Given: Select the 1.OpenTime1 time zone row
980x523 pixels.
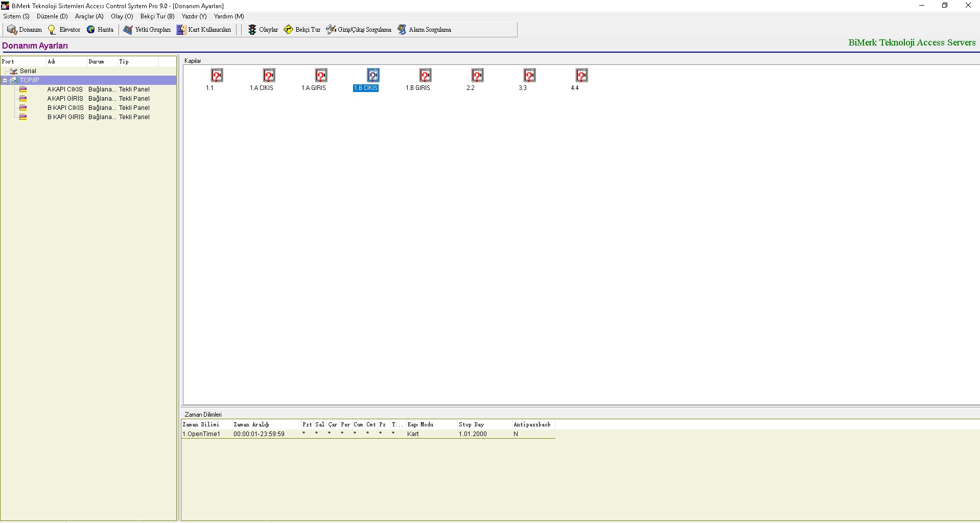Looking at the screenshot, I should (x=201, y=434).
